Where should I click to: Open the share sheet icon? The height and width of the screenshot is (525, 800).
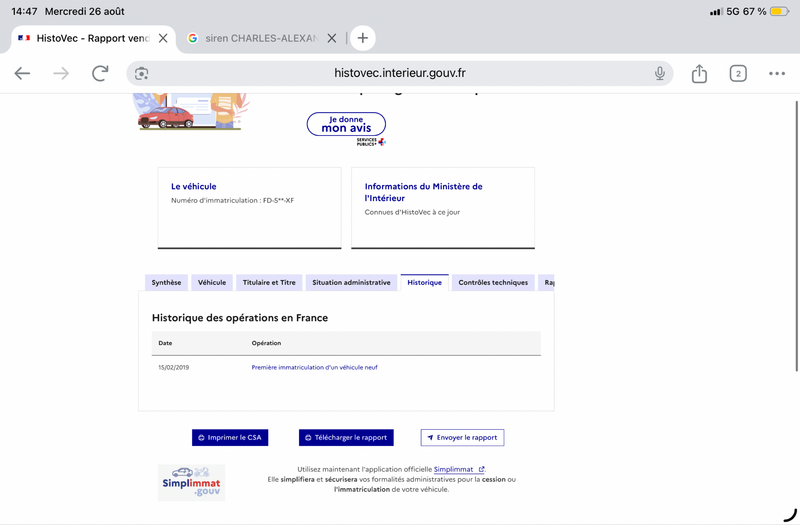pos(699,73)
